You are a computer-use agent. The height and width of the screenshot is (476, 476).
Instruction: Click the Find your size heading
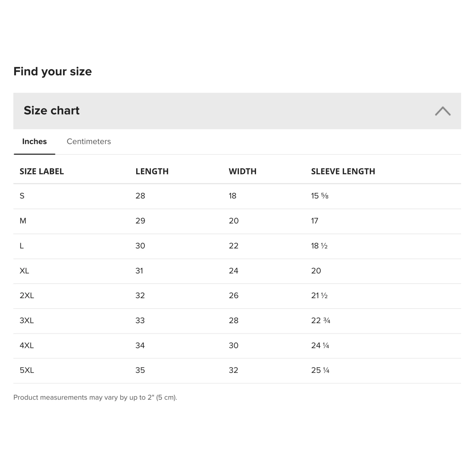click(52, 72)
